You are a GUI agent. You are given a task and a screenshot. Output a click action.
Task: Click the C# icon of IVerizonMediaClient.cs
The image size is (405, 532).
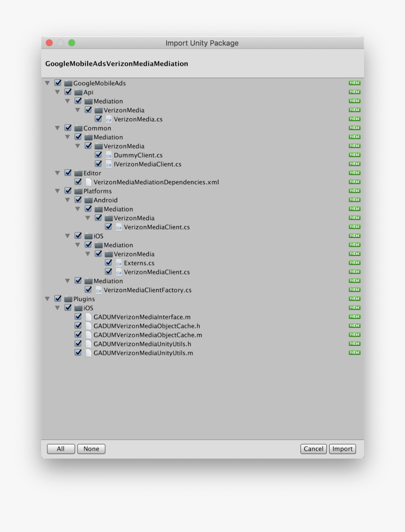coord(108,164)
